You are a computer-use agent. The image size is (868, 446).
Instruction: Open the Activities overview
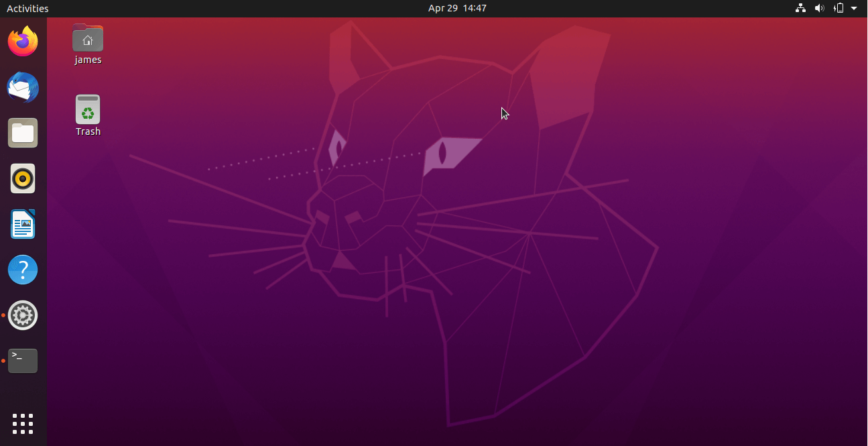(x=27, y=8)
